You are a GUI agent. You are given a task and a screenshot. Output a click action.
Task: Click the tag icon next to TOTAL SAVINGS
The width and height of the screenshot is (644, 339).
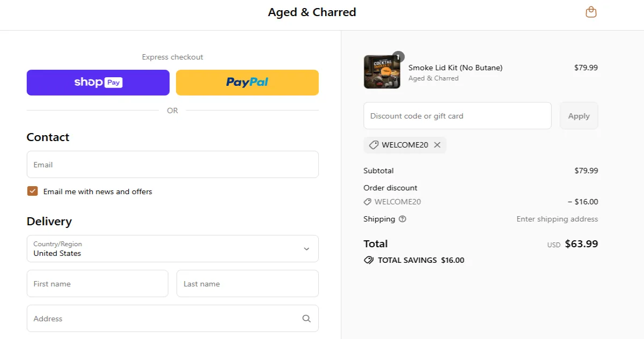point(368,260)
